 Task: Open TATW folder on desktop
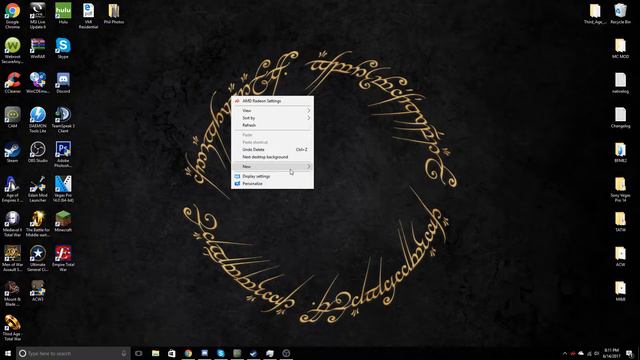coord(620,222)
